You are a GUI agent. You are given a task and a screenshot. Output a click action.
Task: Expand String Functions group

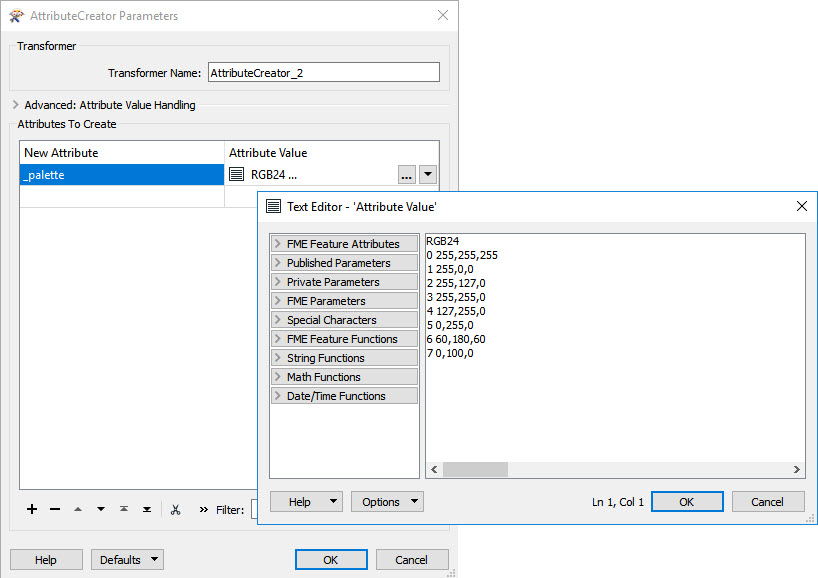click(344, 358)
